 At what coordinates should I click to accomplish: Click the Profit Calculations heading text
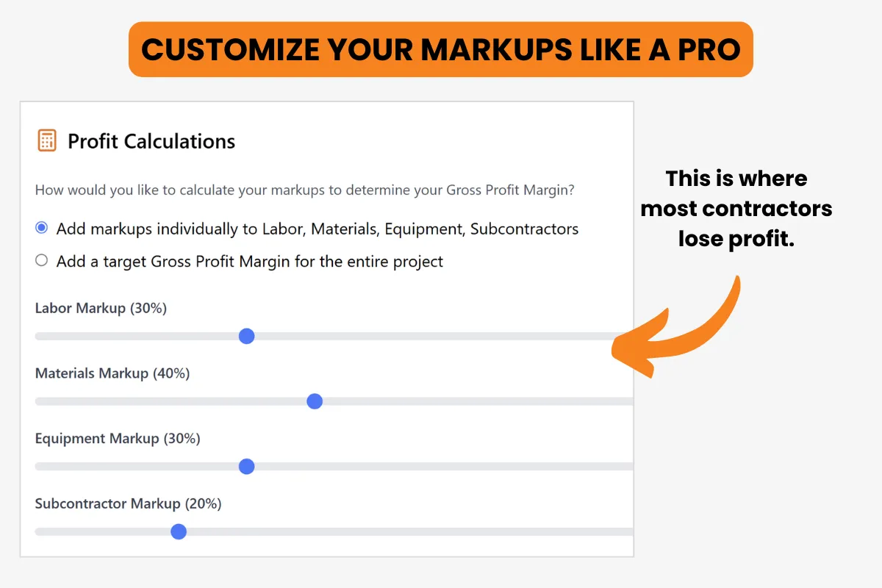151,141
